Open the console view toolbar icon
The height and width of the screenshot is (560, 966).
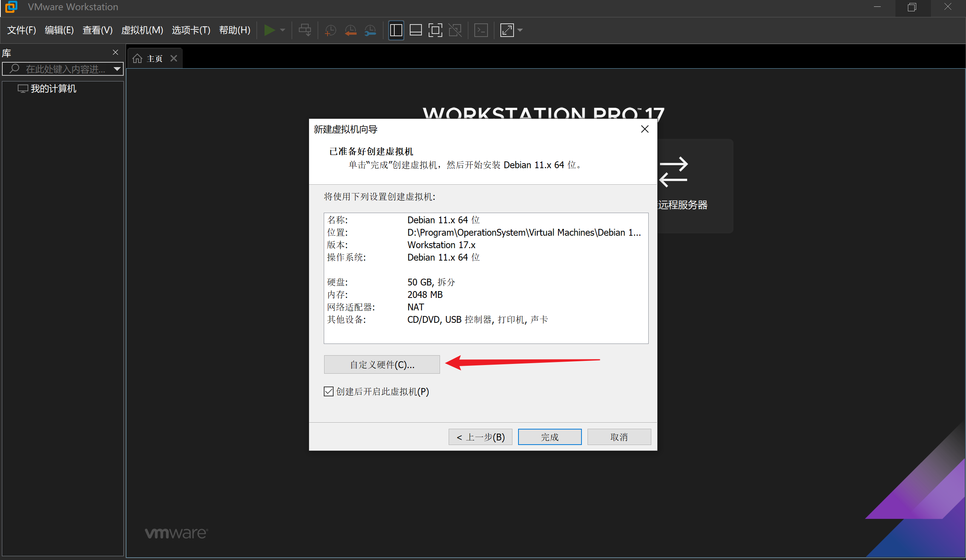click(481, 30)
